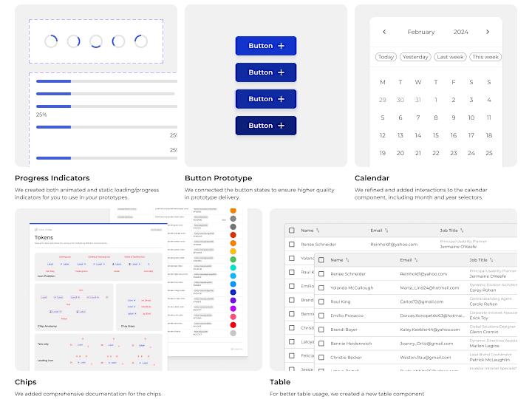Screen dimensions: 532x399
Task: Tick the select-all checkbox in the back table header
Action: click(292, 231)
